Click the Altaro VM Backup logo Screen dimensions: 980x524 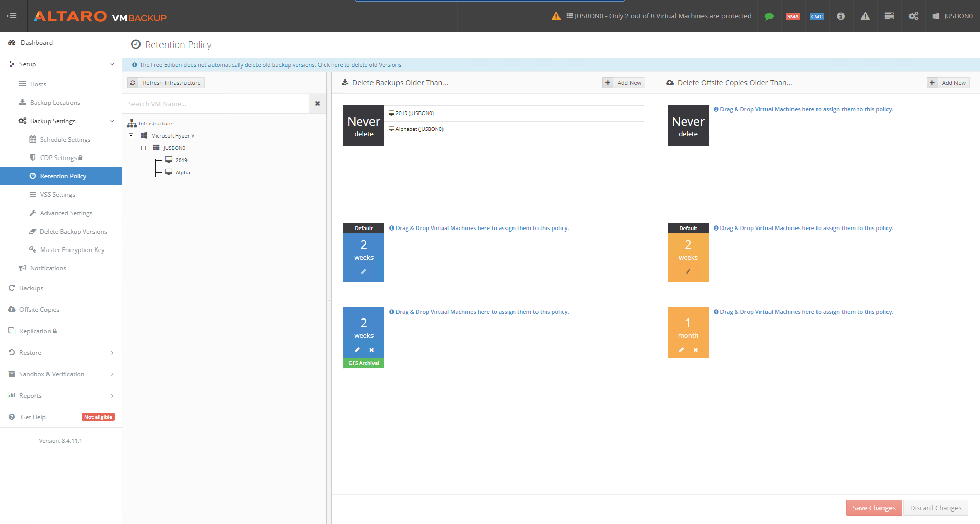100,16
